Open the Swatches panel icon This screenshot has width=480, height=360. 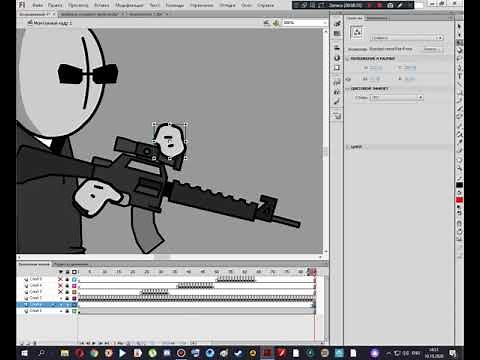point(337,34)
